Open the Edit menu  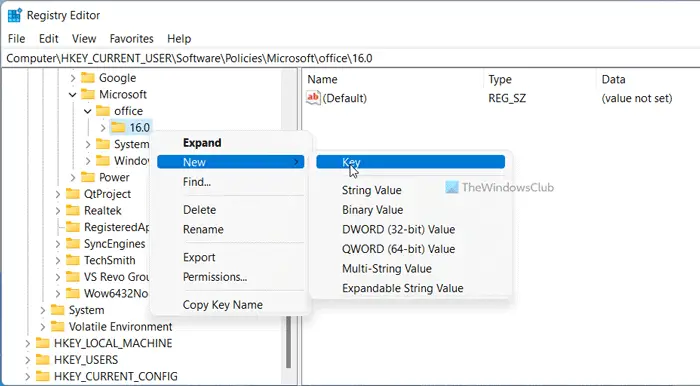coord(49,39)
